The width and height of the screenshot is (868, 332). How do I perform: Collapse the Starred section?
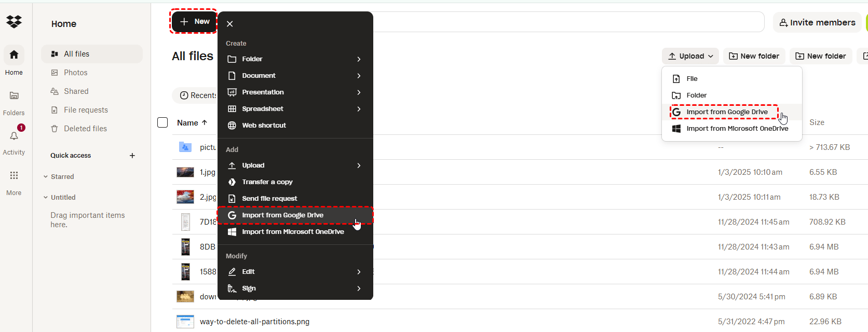(x=46, y=177)
